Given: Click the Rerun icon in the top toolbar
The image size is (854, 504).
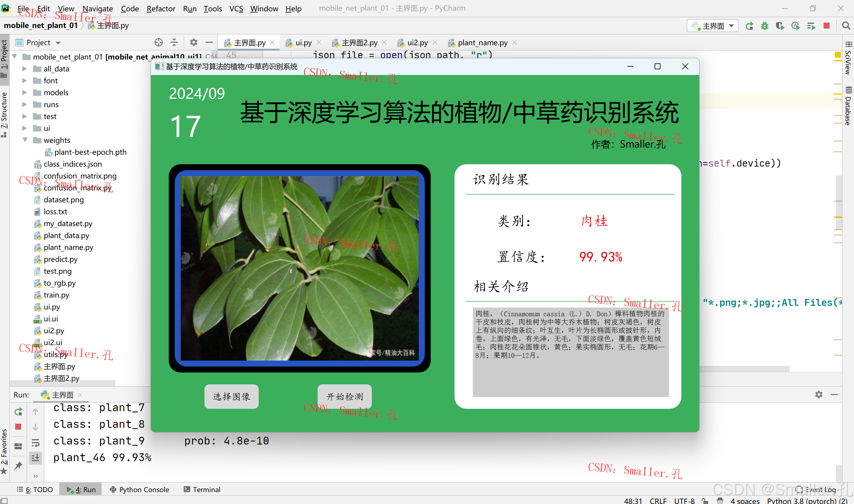Looking at the screenshot, I should (749, 26).
